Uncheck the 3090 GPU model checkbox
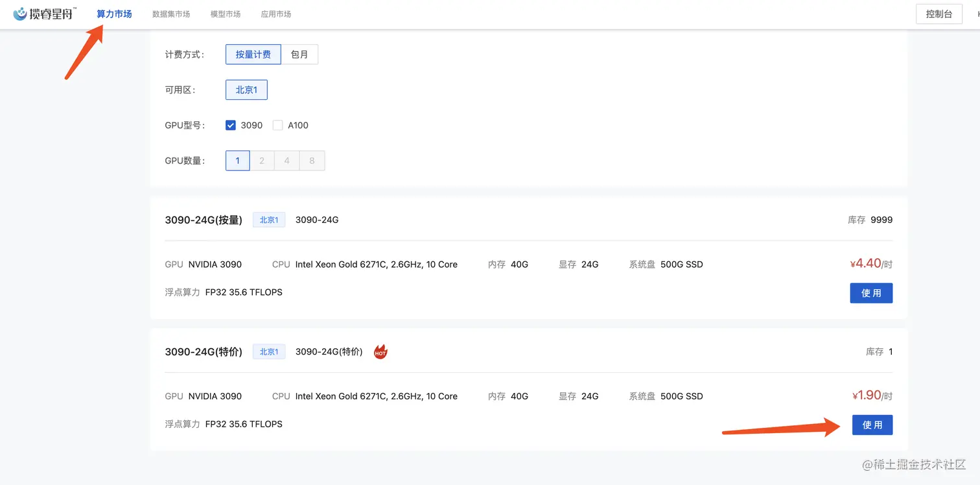This screenshot has height=485, width=980. (231, 125)
